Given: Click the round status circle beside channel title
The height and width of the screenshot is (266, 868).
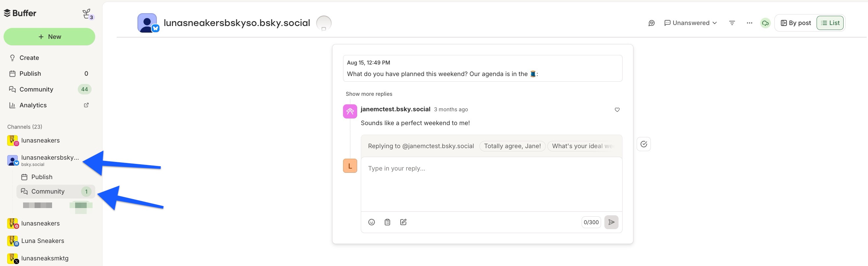Looking at the screenshot, I should (x=324, y=23).
